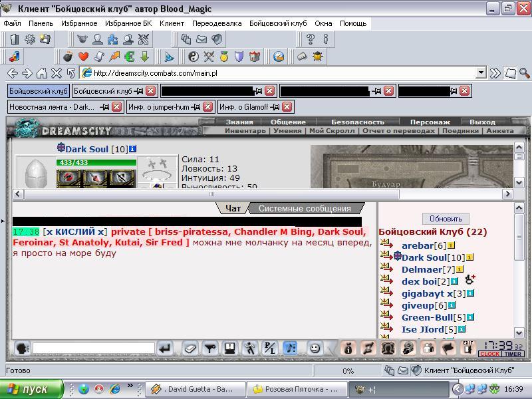532x399 pixels.
Task: Click the gold medal toolbar icon
Action: coord(224,57)
